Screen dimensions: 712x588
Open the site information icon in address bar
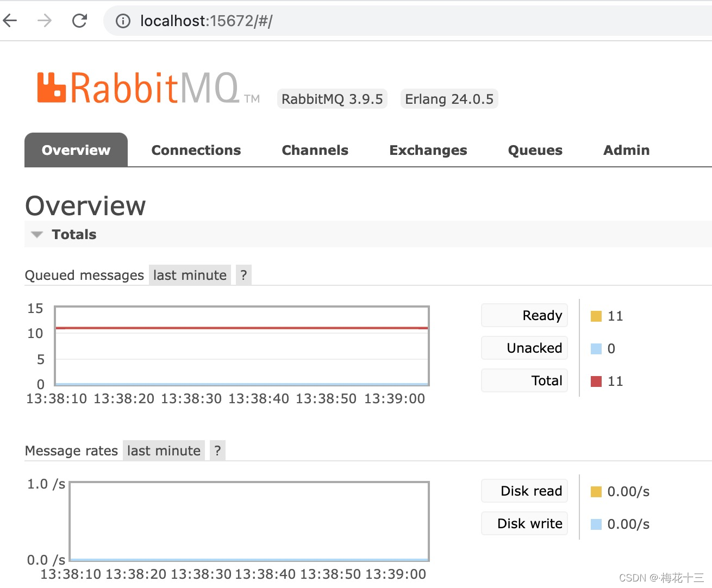pyautogui.click(x=123, y=21)
